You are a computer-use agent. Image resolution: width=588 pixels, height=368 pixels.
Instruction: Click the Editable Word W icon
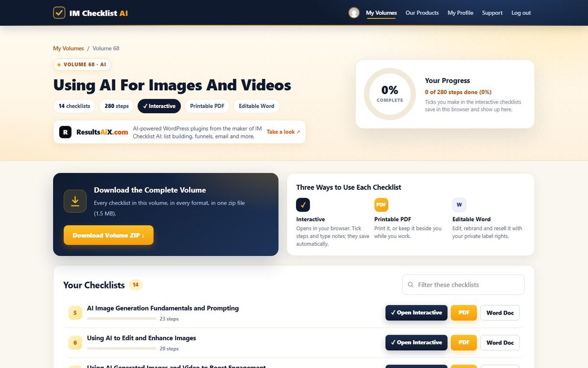click(x=459, y=205)
